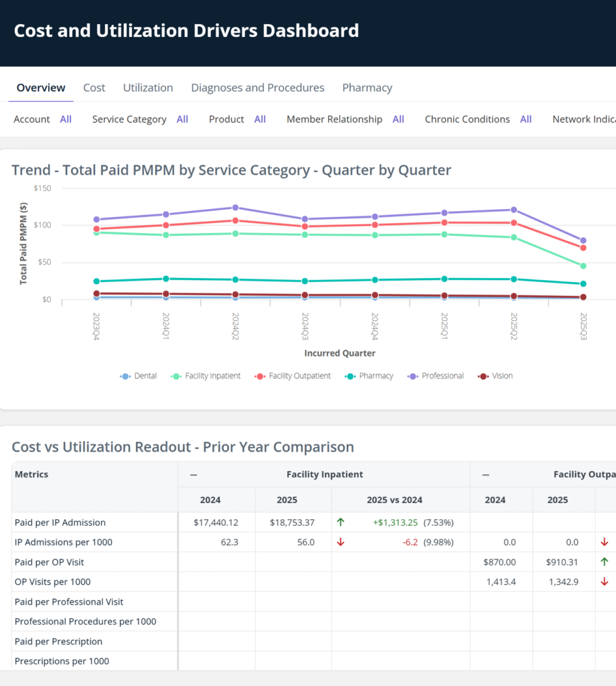Select the Prescriptions per 1000 row label
This screenshot has width=616, height=686.
[62, 661]
